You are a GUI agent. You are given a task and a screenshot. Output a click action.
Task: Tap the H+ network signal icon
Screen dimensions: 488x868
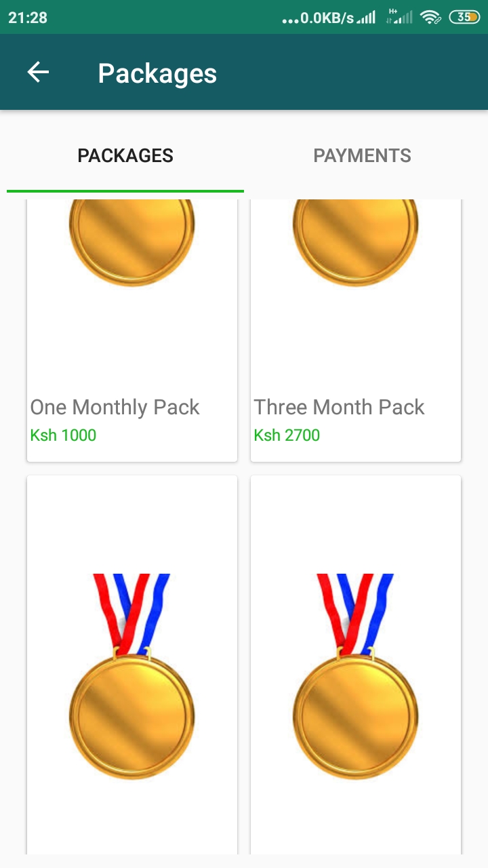click(x=399, y=17)
